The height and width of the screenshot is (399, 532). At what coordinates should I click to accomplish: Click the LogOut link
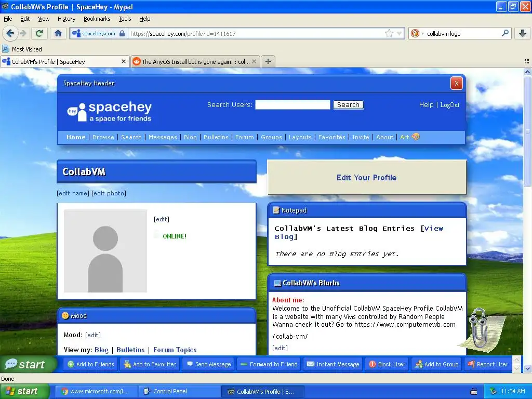(449, 105)
